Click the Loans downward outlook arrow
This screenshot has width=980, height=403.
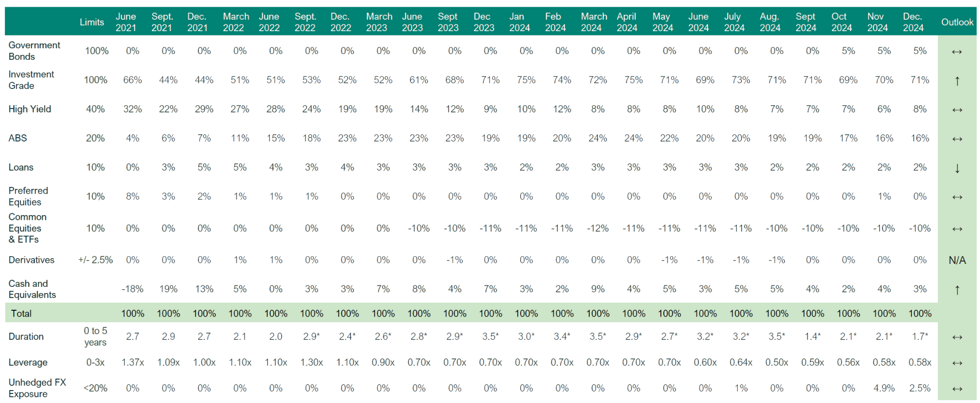click(x=957, y=168)
